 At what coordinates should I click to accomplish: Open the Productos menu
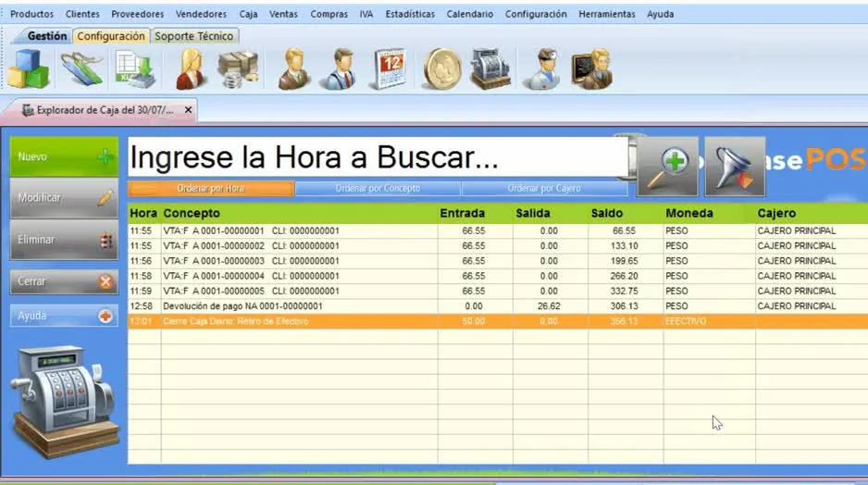[32, 14]
